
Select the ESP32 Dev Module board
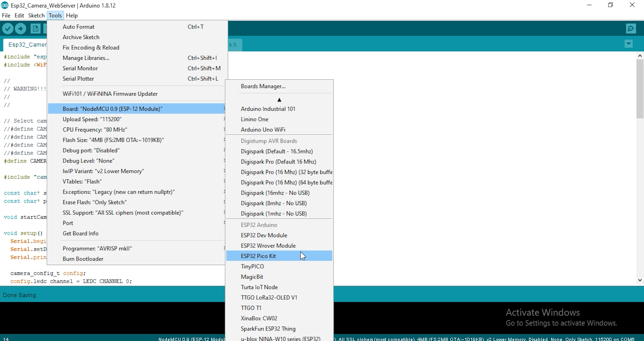click(264, 235)
